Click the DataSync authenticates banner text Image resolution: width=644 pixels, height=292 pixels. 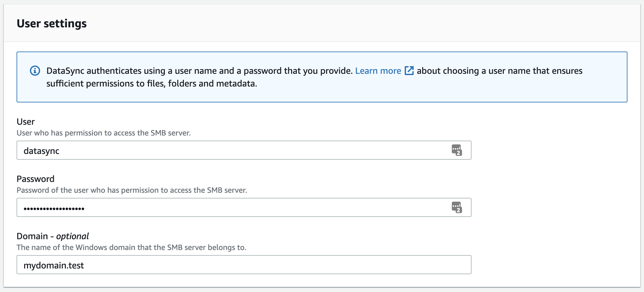click(199, 71)
